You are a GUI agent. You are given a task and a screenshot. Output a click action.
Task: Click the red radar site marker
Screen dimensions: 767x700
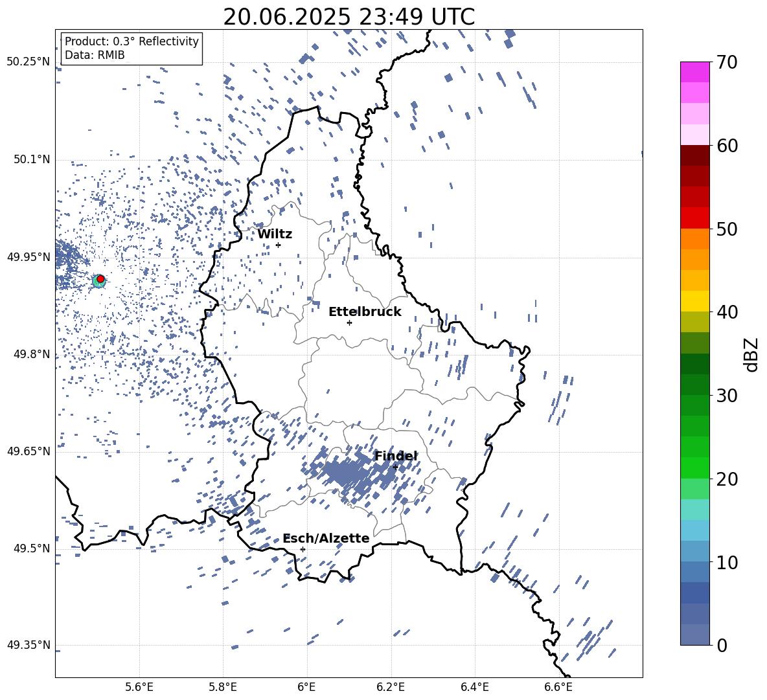[100, 279]
